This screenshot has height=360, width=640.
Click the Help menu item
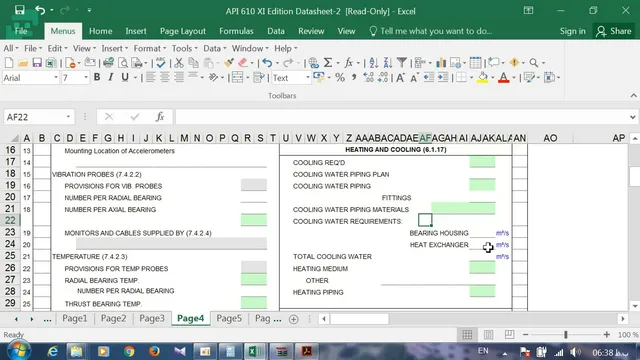(286, 48)
